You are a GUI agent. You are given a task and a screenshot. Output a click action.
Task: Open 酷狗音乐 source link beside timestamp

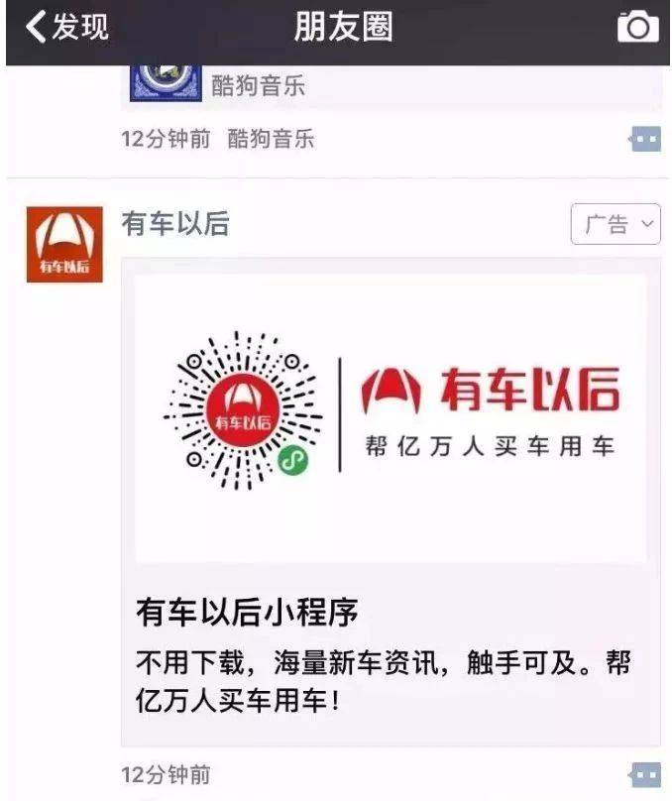271,139
